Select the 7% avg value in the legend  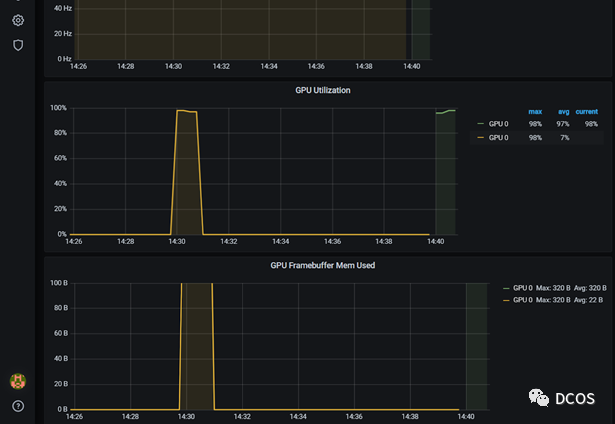click(564, 138)
